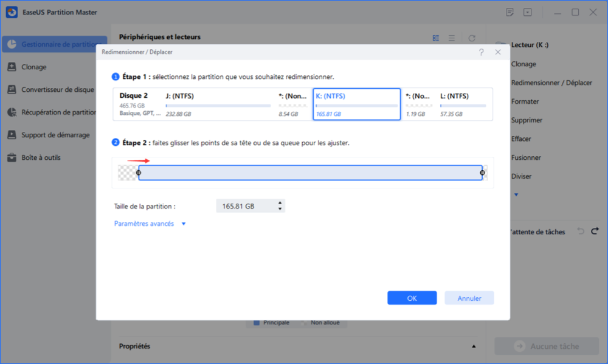Open Paramètres avancés options
Image resolution: width=608 pixels, height=364 pixels.
coord(143,224)
